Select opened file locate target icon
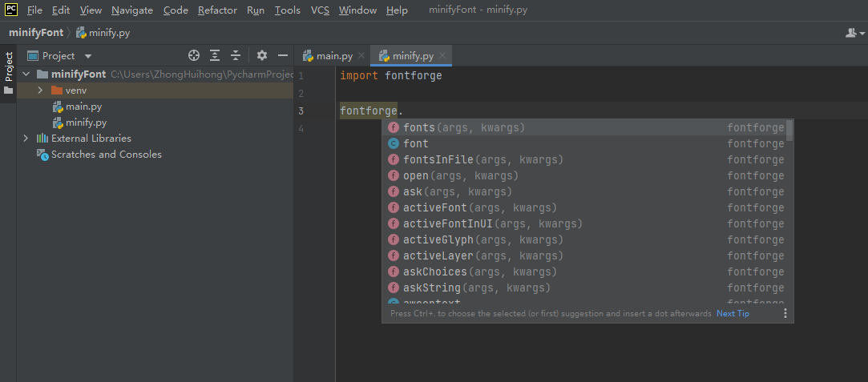Screen dimensions: 868x382 point(193,55)
